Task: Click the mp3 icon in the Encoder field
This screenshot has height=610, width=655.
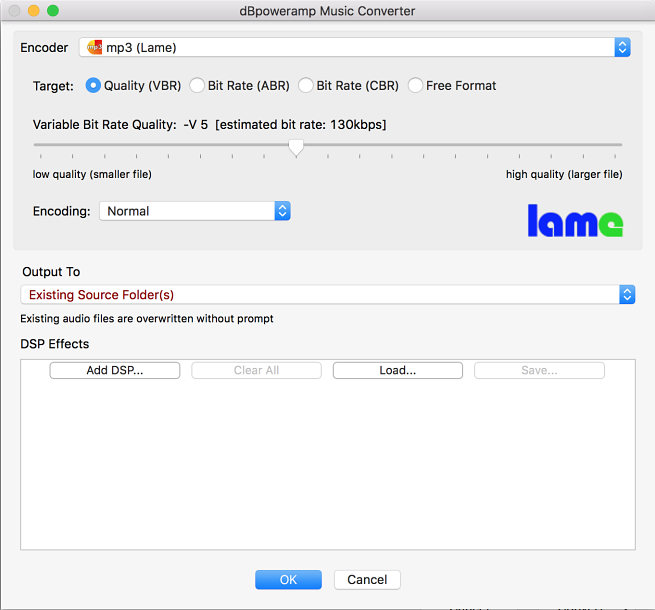Action: 94,47
